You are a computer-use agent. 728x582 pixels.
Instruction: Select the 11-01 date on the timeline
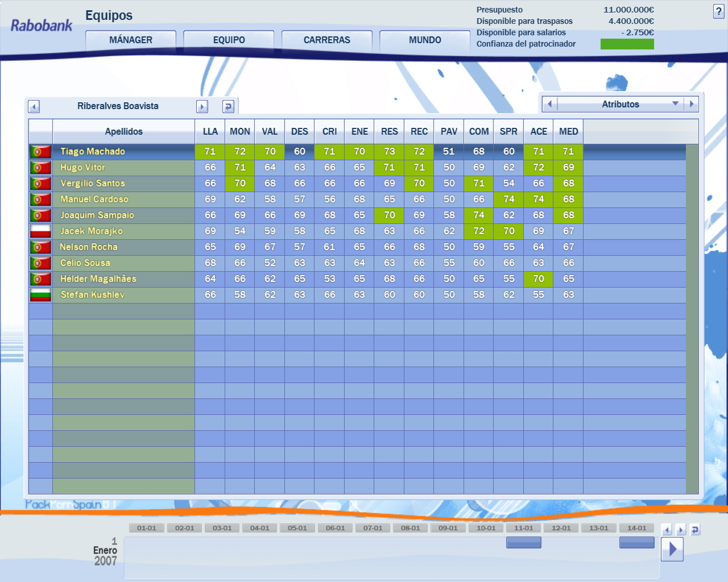pyautogui.click(x=523, y=528)
